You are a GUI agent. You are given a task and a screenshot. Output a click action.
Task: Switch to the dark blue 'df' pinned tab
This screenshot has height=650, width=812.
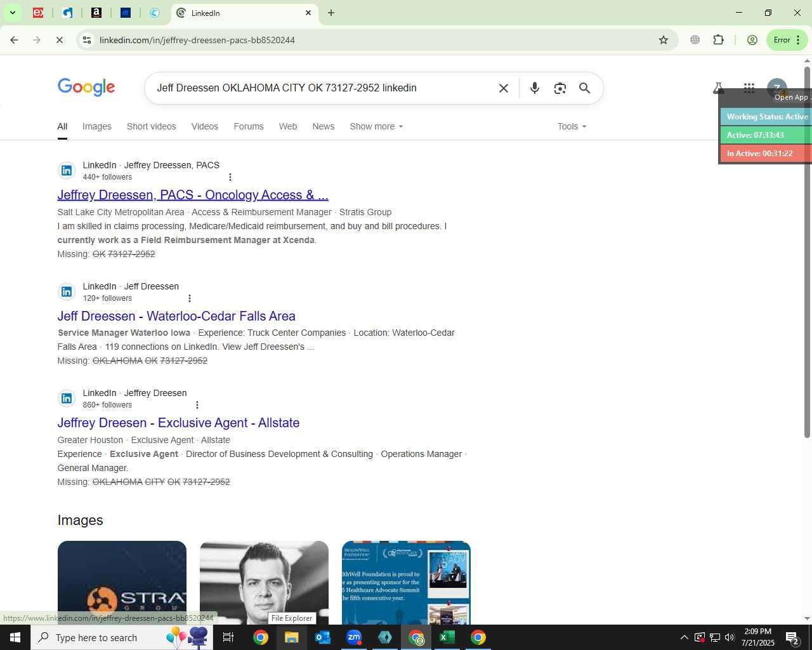[126, 13]
